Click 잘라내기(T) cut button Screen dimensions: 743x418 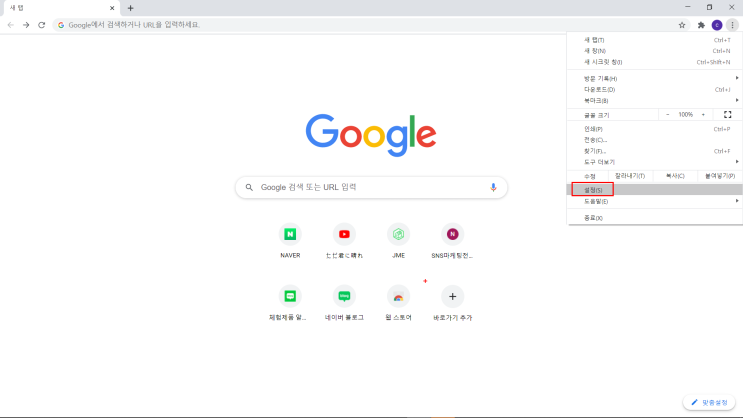[630, 176]
